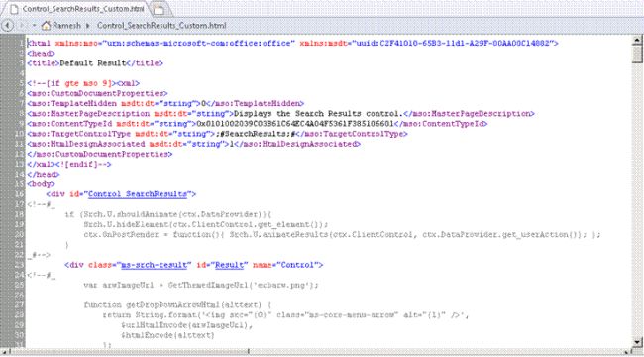This screenshot has height=357, width=644.
Task: Click line number 27 in gutter
Action: [19, 305]
